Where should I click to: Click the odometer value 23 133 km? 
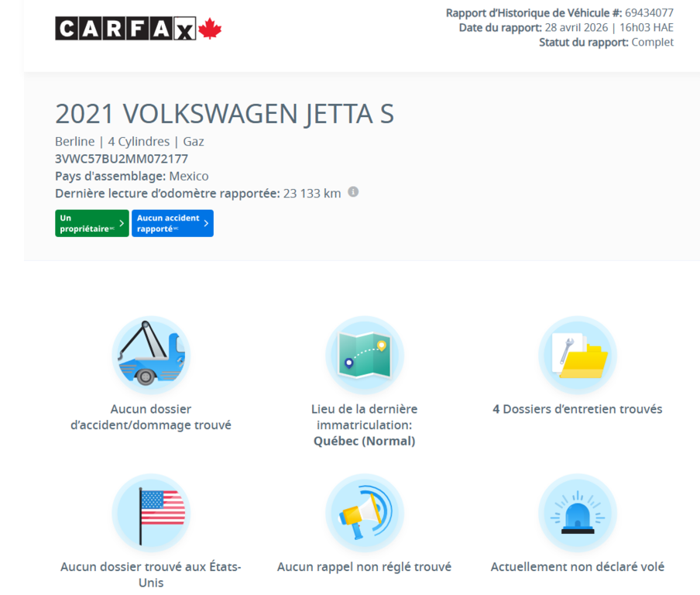tap(312, 194)
